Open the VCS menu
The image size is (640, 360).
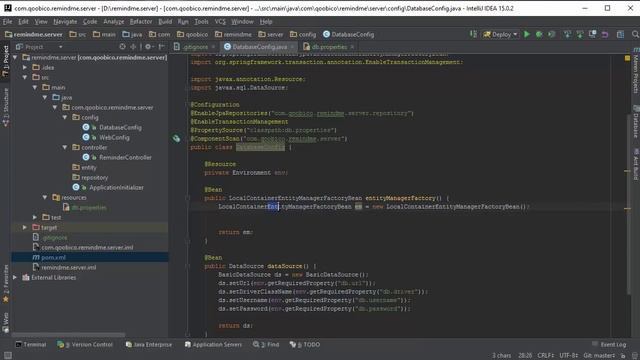click(220, 21)
